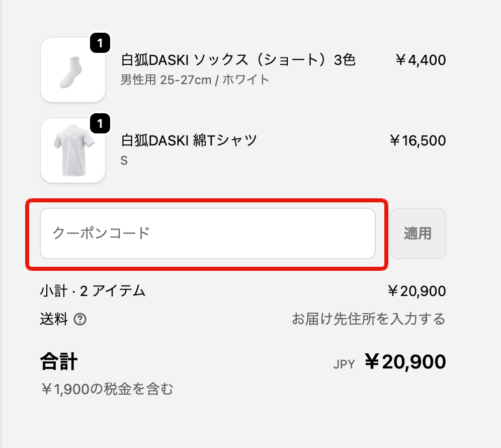Click the お届け先住所を入力する shipping text
This screenshot has width=501, height=448.
(368, 319)
